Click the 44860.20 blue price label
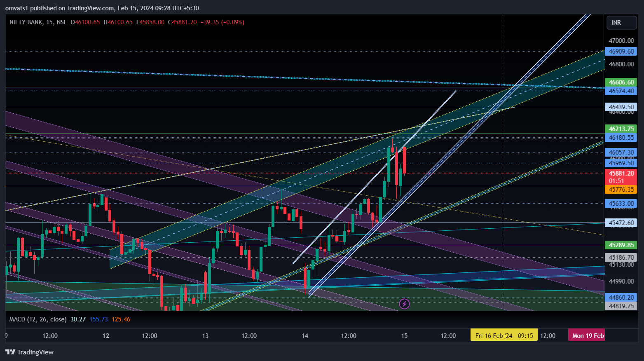The image size is (644, 361). coord(621,298)
